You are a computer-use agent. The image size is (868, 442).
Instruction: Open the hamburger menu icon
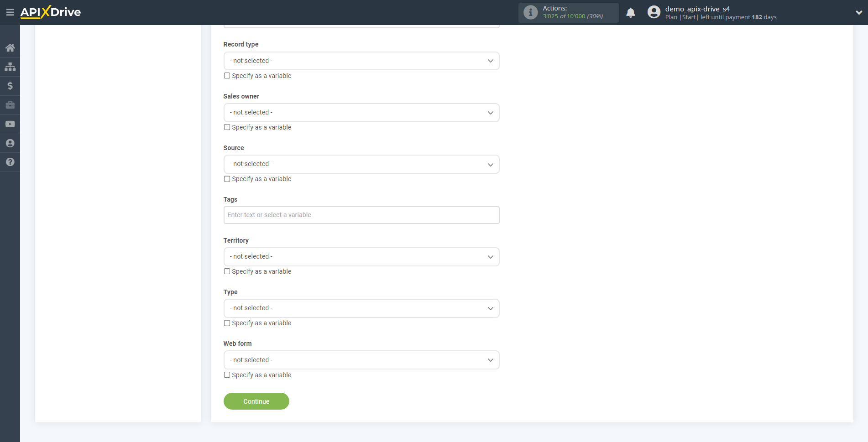pos(10,12)
